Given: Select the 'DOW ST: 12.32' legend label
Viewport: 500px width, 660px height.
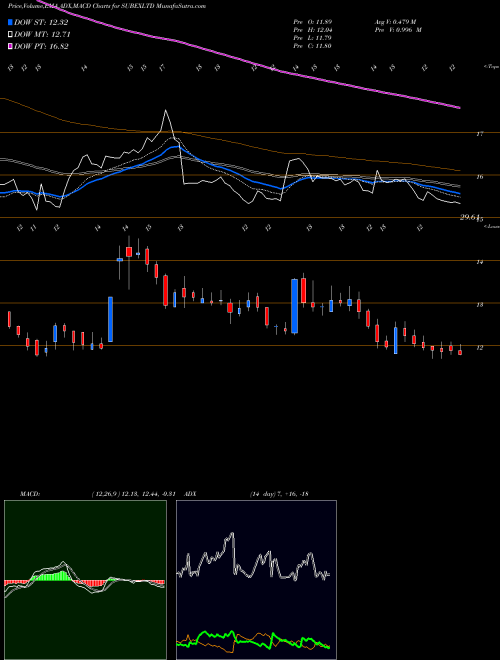Looking at the screenshot, I should (41, 23).
